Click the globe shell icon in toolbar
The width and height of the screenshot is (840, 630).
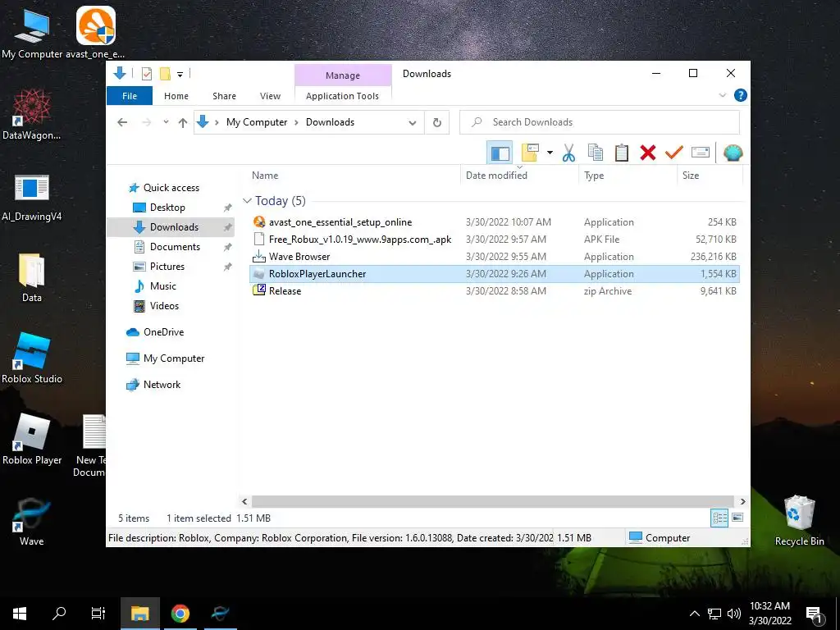(x=733, y=153)
